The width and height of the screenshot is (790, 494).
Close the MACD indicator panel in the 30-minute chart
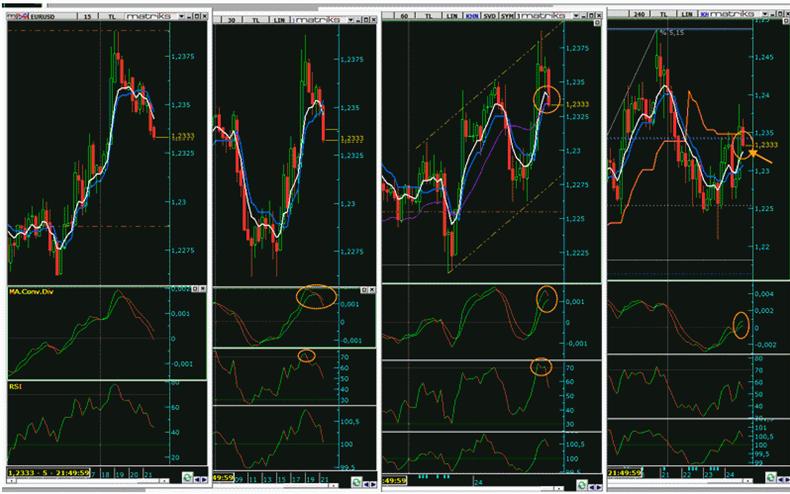click(370, 291)
